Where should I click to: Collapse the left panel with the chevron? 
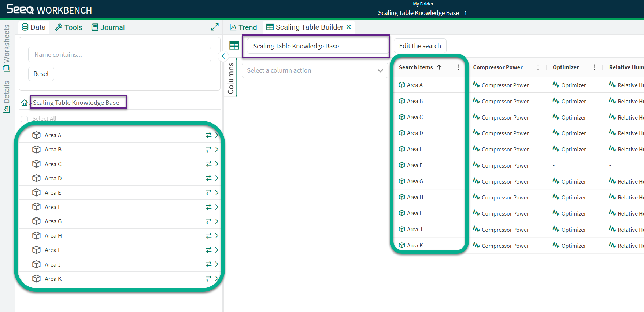pyautogui.click(x=223, y=56)
